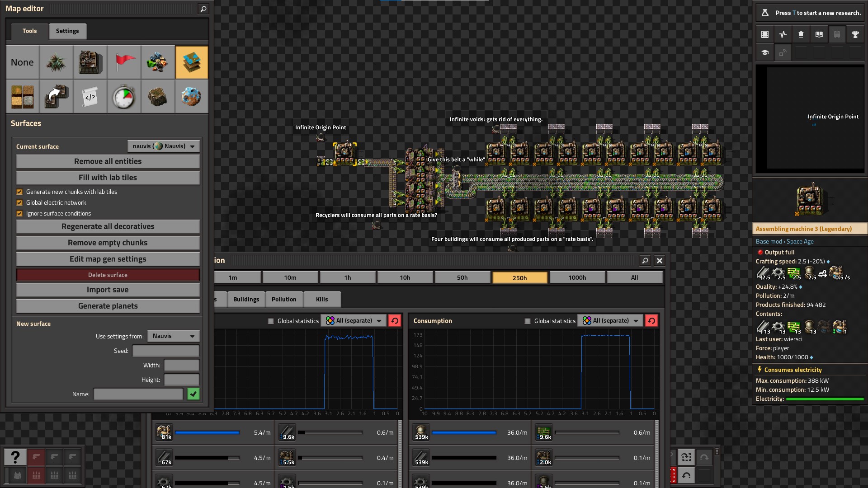Open the scripting scroll tool
The width and height of the screenshot is (868, 488).
coord(90,97)
